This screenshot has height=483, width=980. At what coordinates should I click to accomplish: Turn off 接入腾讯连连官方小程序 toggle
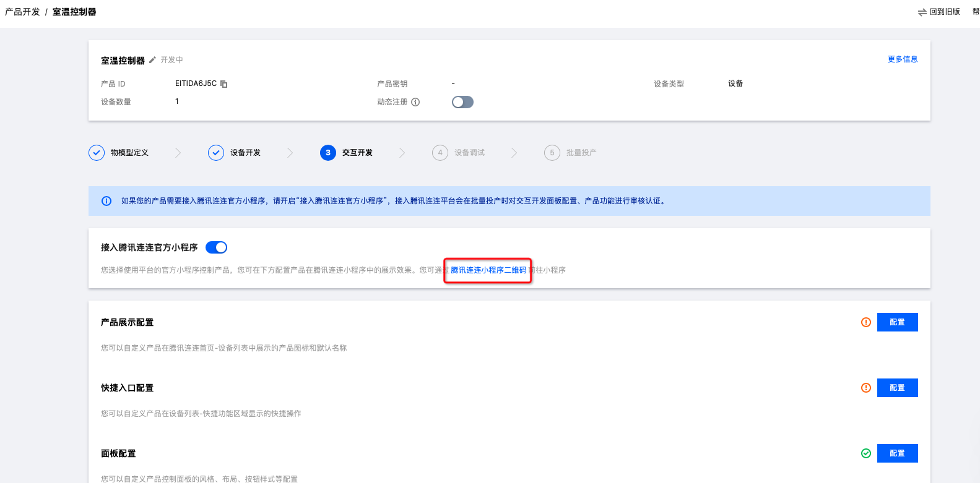pyautogui.click(x=216, y=247)
